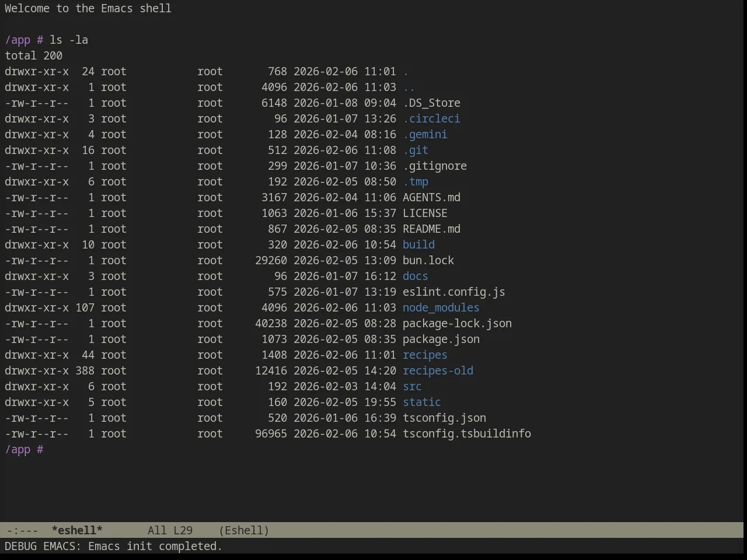
Task: Click the 107 link count of node_modules
Action: pyautogui.click(x=85, y=307)
